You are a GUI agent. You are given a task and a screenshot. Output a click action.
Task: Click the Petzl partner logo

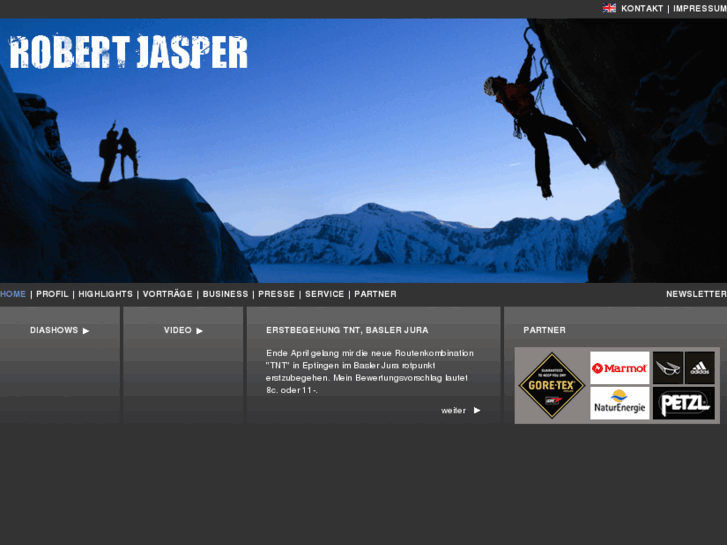click(x=684, y=403)
